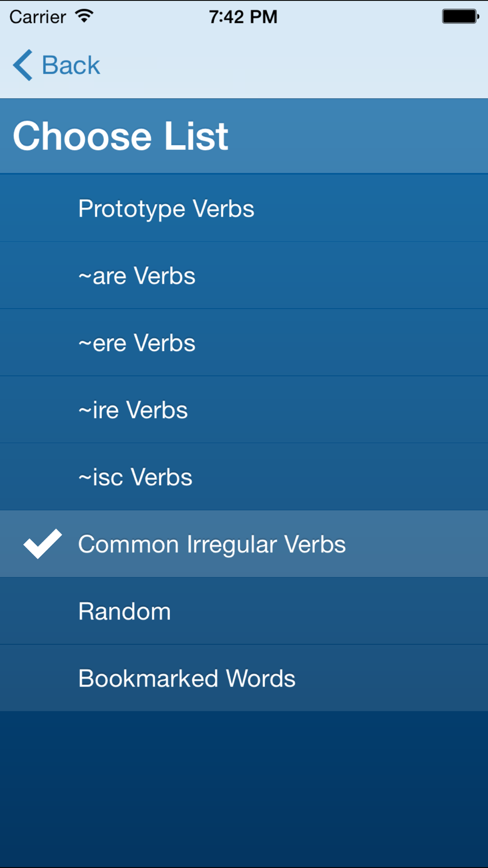Tap the 7:42 PM clock
The height and width of the screenshot is (868, 488).
point(243,17)
